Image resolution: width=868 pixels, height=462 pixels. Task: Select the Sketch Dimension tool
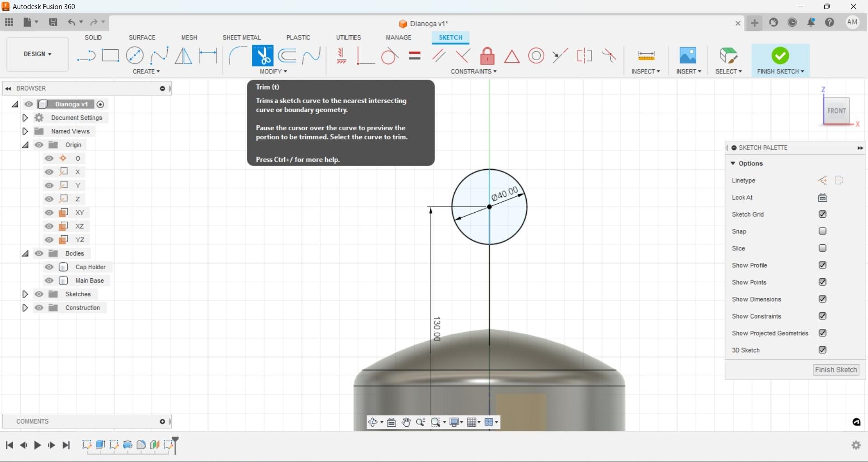pyautogui.click(x=208, y=56)
